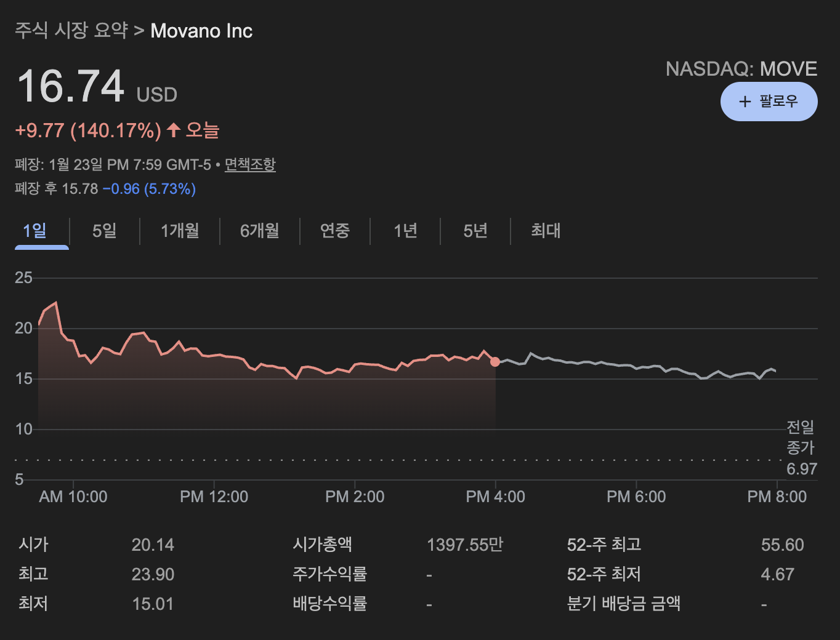
Task: Click the after-hours −0.96 (5.73%) value
Action: pos(149,189)
